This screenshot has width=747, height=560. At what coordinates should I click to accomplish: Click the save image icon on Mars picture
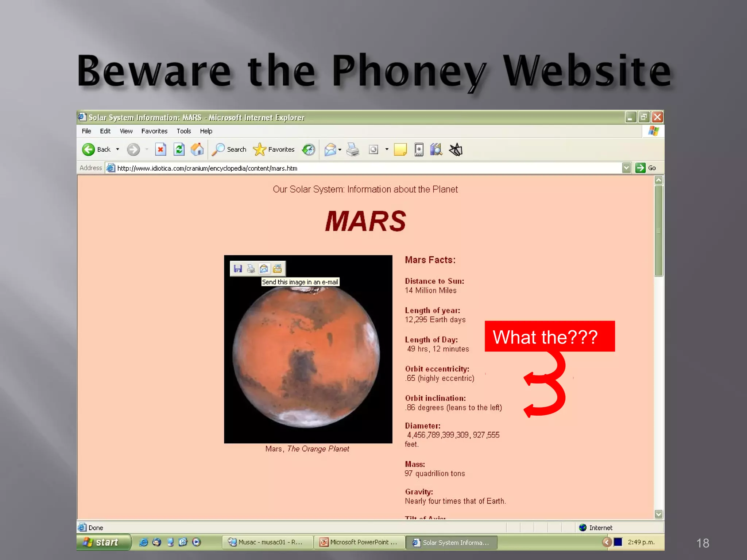click(x=238, y=269)
